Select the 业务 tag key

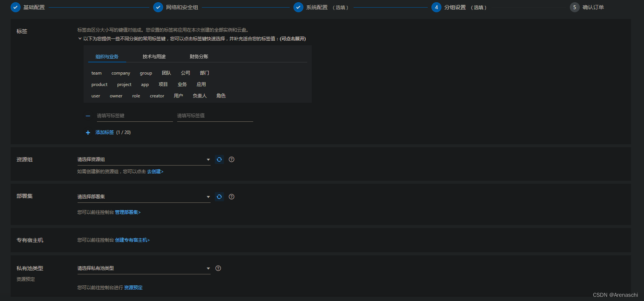click(x=182, y=84)
